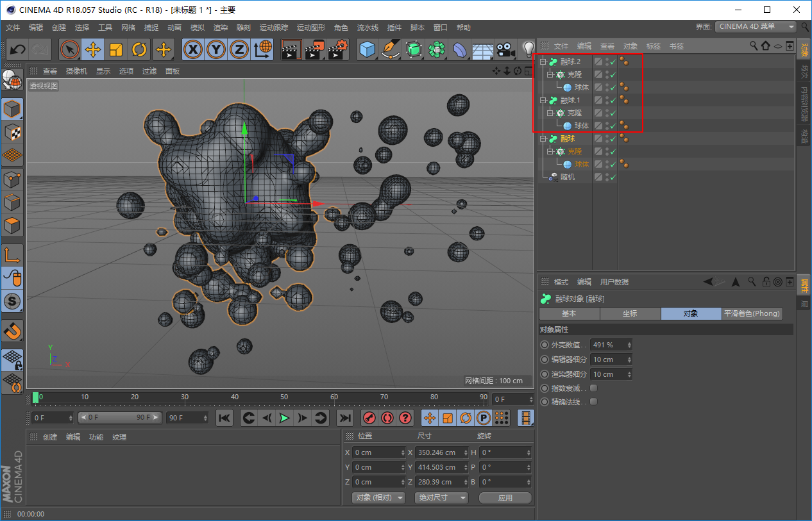Screen dimensions: 812x521
Task: Go to timeline start button
Action: click(224, 418)
